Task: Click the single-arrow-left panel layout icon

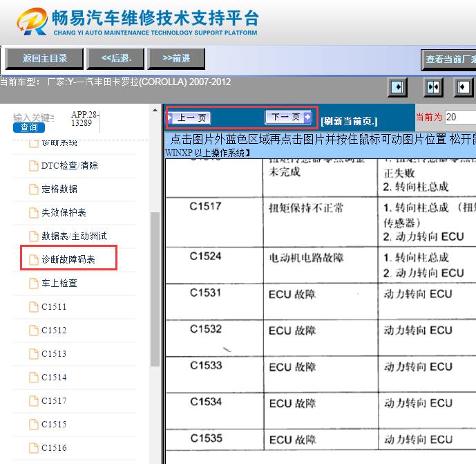Action: click(464, 88)
